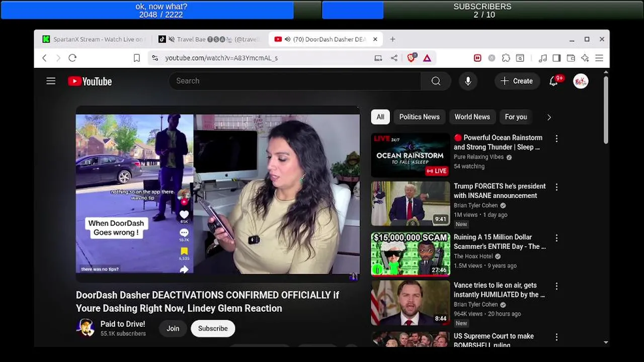This screenshot has width=644, height=362.
Task: Open site information icon in address bar
Action: [x=155, y=58]
